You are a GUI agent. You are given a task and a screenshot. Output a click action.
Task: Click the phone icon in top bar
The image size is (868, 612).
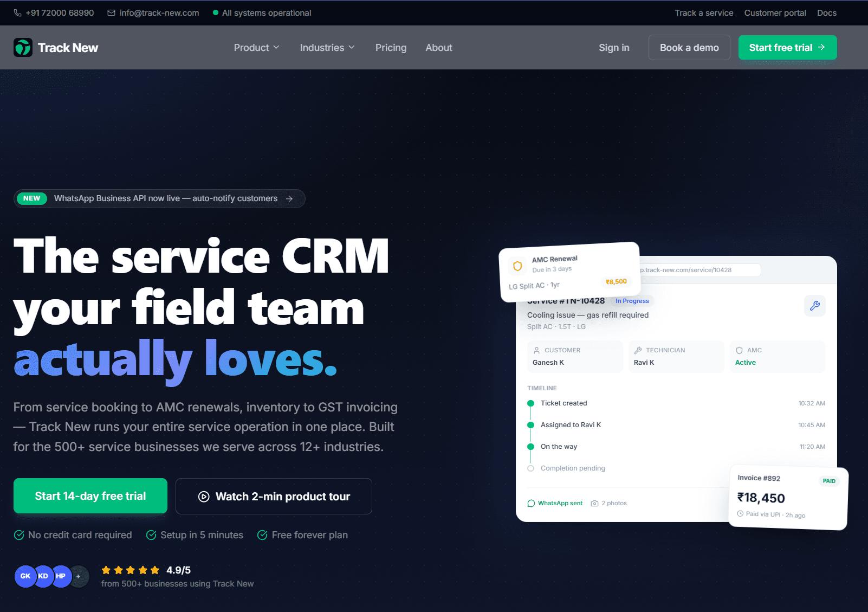pos(17,13)
